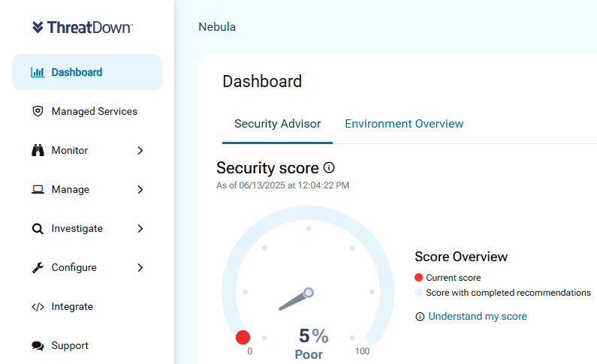
Task: Open the Support sidebar item
Action: (87, 346)
